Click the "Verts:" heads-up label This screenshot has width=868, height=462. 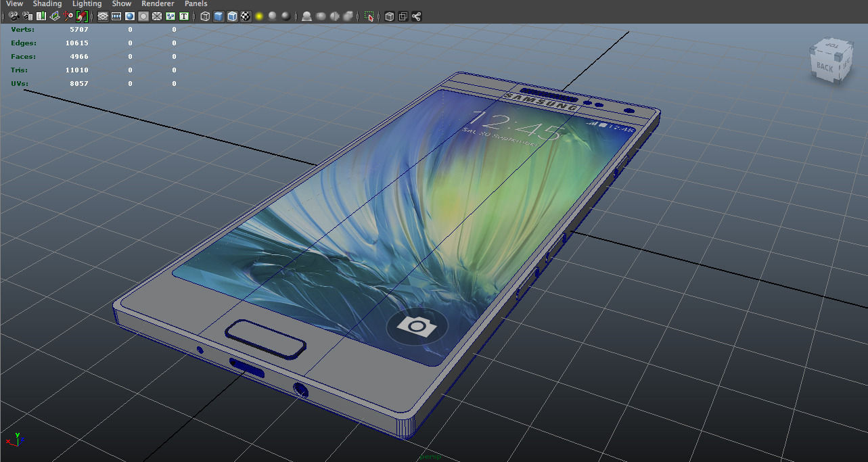click(23, 30)
